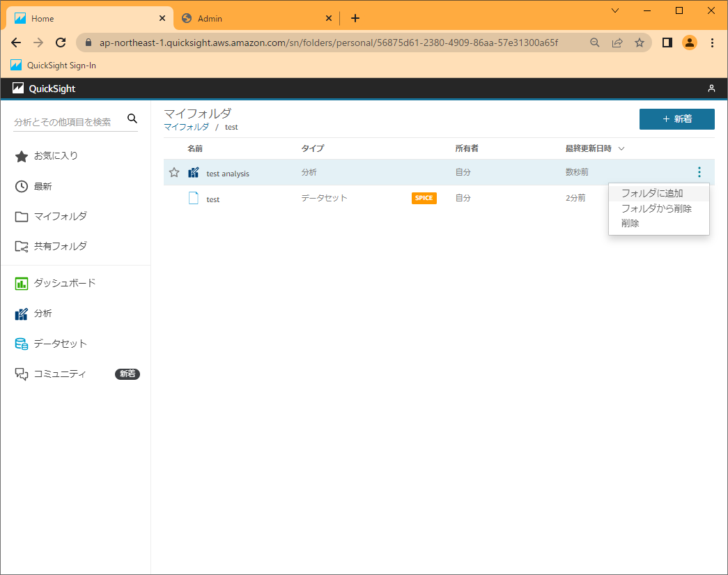The image size is (728, 575).
Task: Close the Admin tab
Action: 329,18
